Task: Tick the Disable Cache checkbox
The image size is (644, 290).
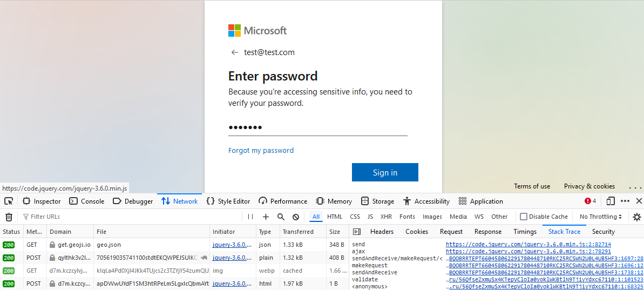Action: (523, 217)
